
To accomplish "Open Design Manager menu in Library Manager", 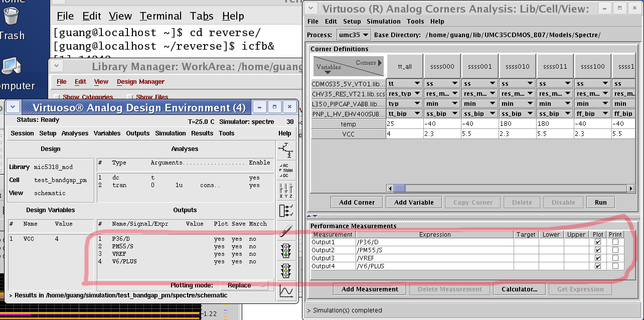I will 140,82.
